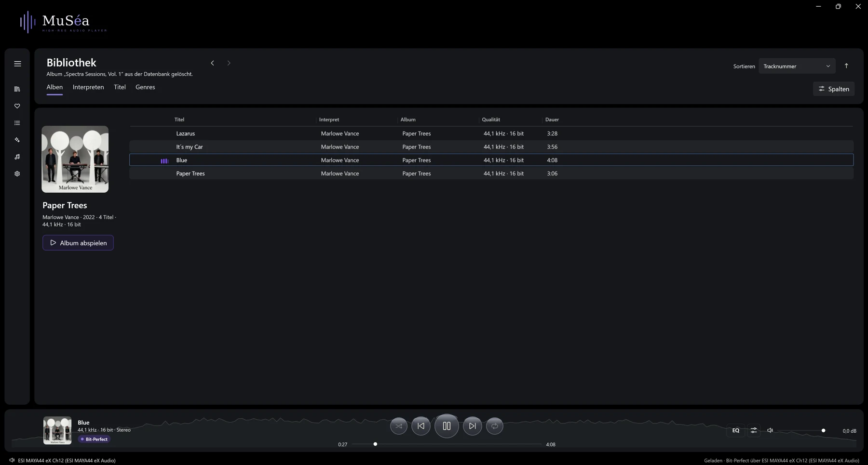Minimize the window
This screenshot has height=465, width=868.
coord(818,6)
